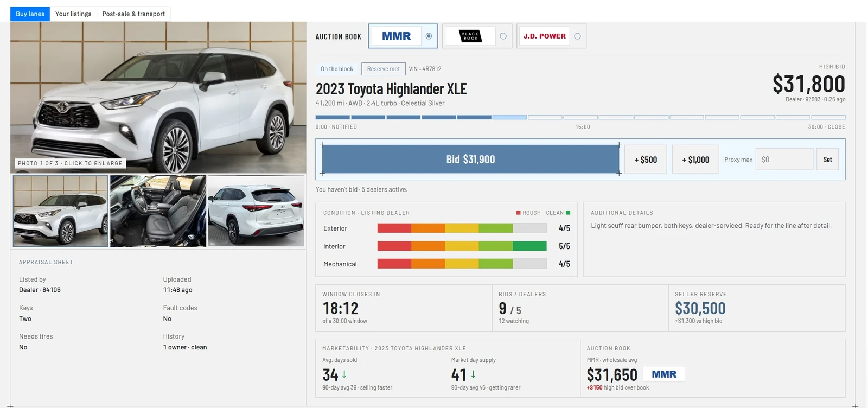The image size is (868, 408).
Task: Open the Post-sale & transport tab
Action: (x=133, y=14)
